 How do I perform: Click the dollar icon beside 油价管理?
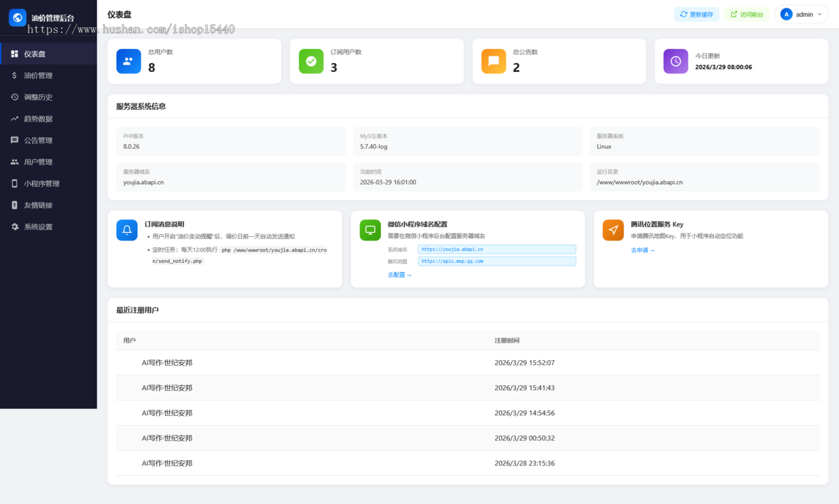click(15, 75)
